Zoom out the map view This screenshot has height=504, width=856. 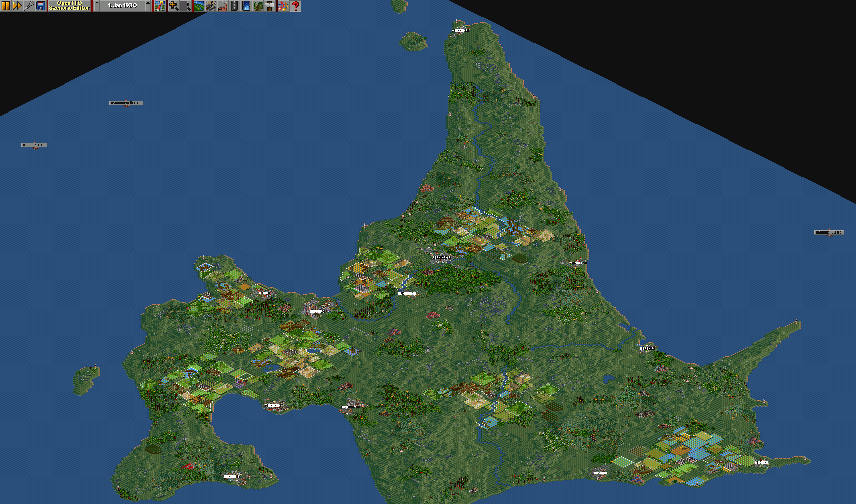point(185,6)
